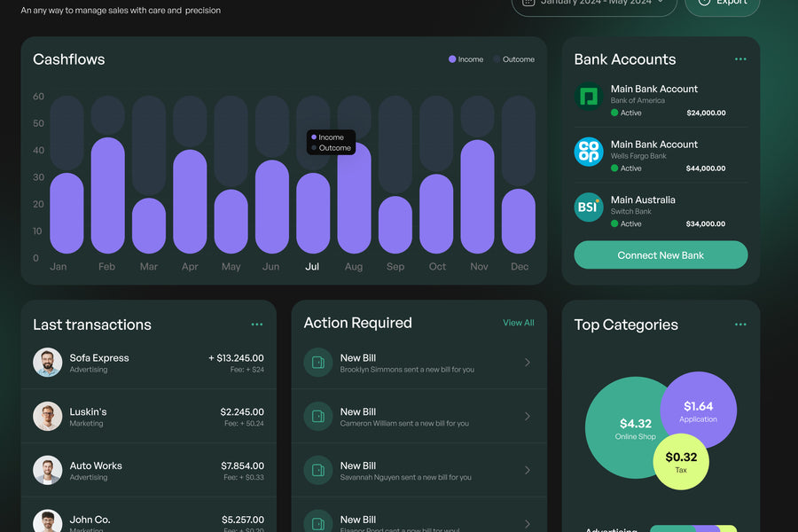Open Top Categories three-dot menu
Image resolution: width=798 pixels, height=532 pixels.
coord(740,325)
